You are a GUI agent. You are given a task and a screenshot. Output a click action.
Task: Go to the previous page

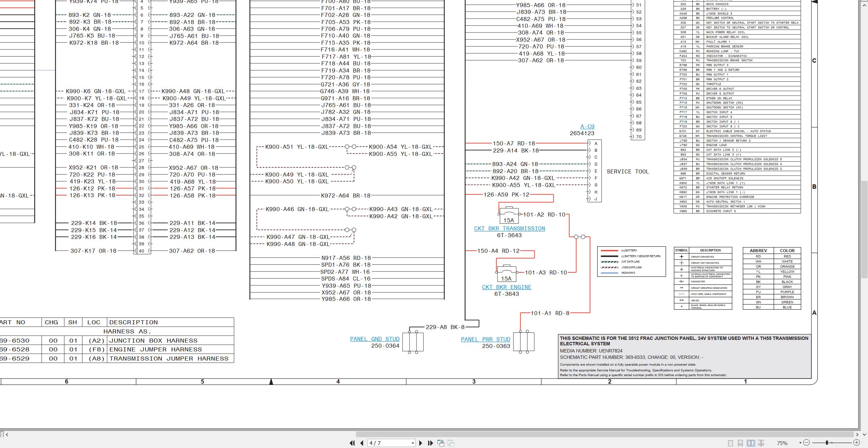pos(362,443)
